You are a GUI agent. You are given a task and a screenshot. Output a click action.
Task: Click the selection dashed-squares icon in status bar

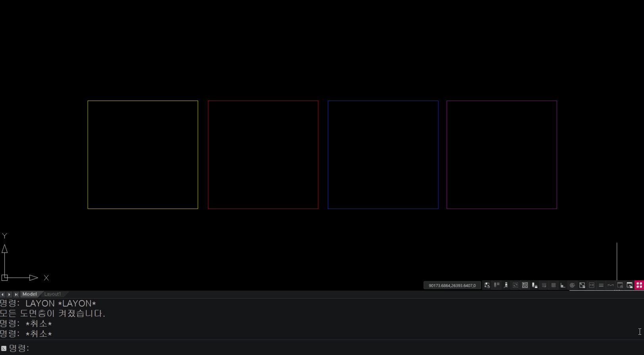[x=525, y=285]
